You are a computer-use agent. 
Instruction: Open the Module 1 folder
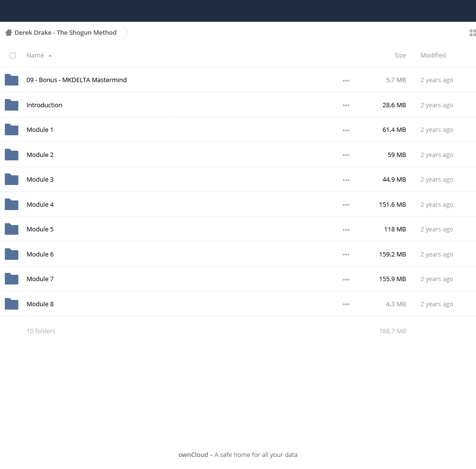point(40,130)
